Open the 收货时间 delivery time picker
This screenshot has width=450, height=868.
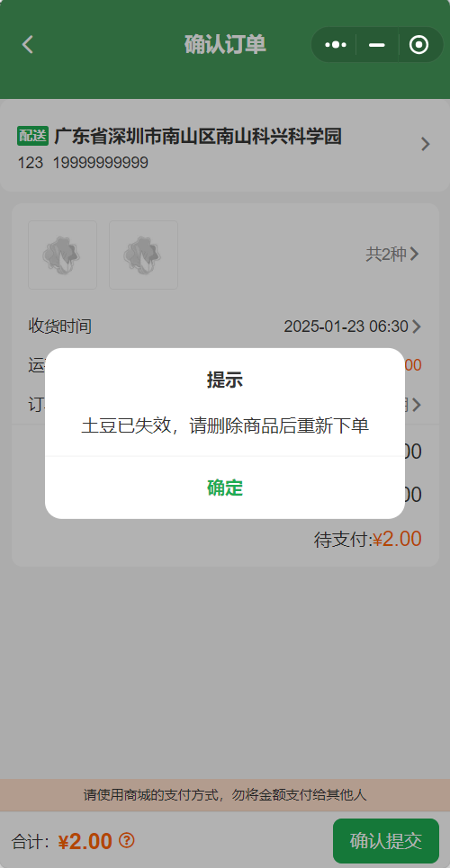click(225, 327)
